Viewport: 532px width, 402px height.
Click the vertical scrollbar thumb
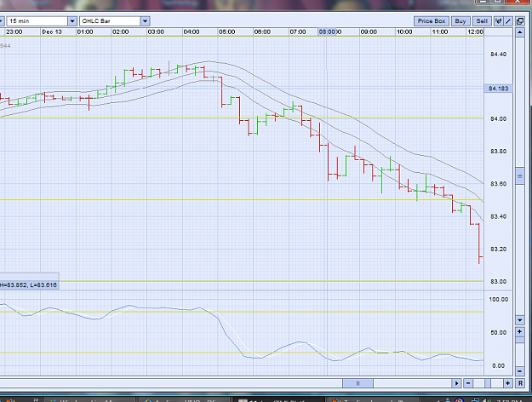click(520, 175)
